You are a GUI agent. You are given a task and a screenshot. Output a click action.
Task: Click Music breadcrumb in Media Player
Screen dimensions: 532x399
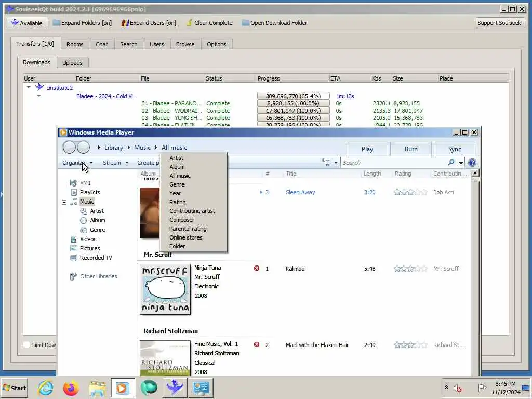pos(142,148)
